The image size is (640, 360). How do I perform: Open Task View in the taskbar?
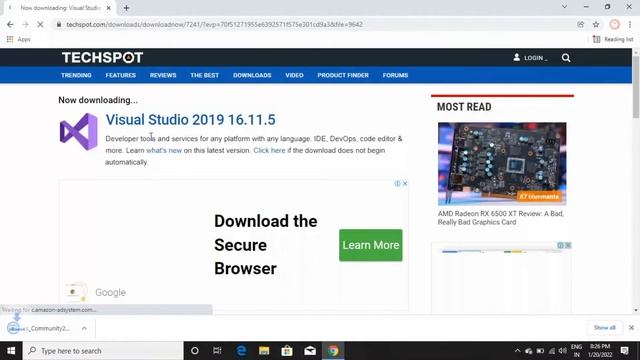click(x=217, y=351)
